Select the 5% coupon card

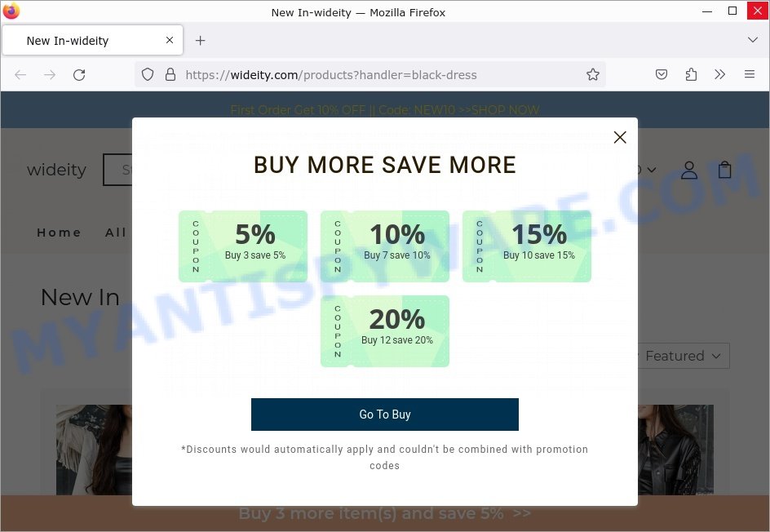pos(242,246)
